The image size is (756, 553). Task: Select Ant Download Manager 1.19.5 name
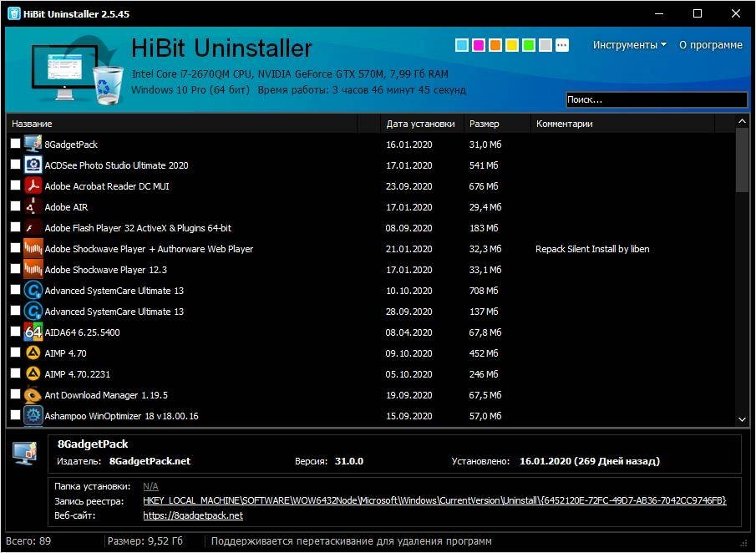tap(106, 395)
